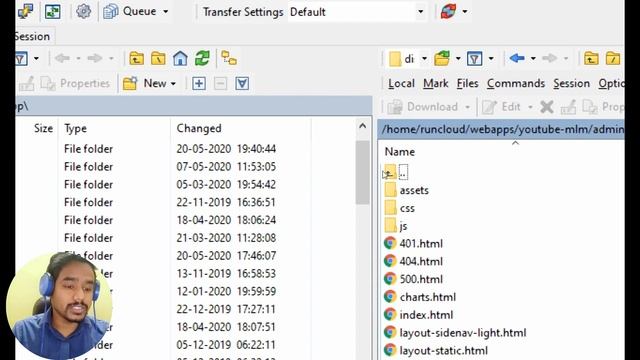Click the remote path /home/runcloud/webapps/youtube-mlm bar
The height and width of the screenshot is (360, 640).
coord(501,129)
